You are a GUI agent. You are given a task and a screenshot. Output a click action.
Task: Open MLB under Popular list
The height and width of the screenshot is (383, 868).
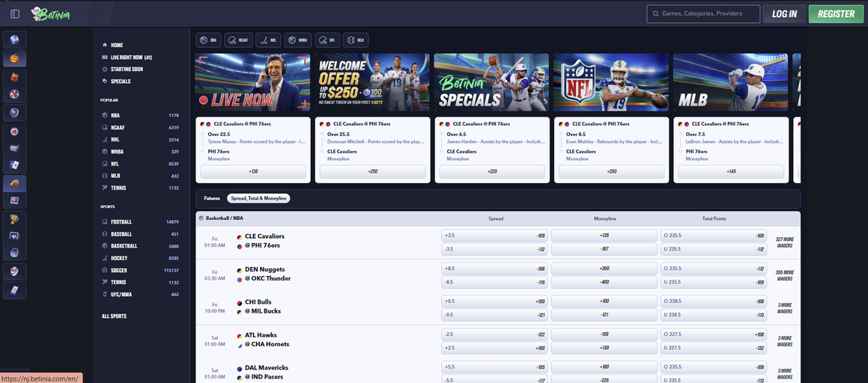(141, 176)
